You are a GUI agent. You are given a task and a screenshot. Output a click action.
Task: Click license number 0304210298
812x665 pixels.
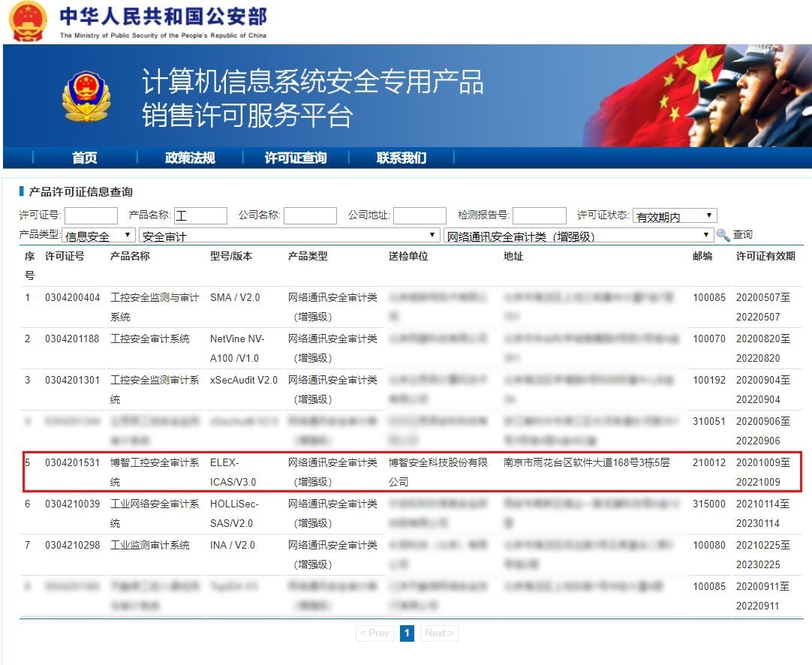point(73,545)
